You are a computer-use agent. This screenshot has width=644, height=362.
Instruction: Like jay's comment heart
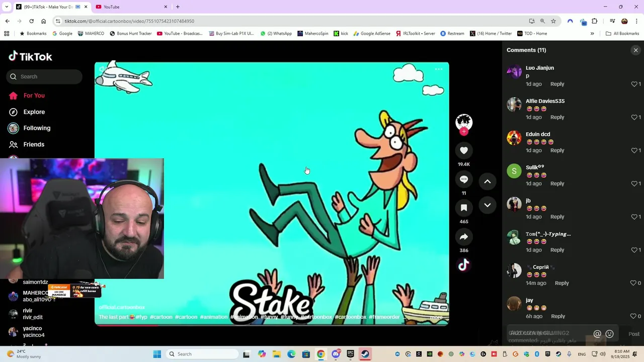[x=633, y=316]
